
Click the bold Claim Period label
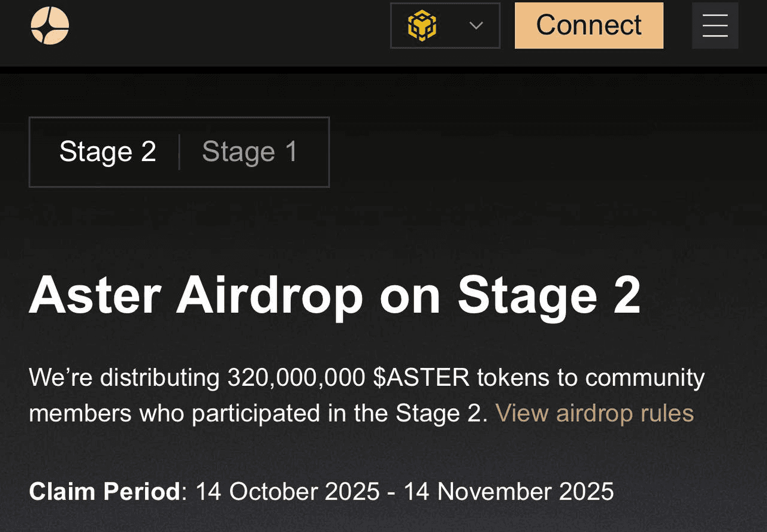click(x=104, y=492)
